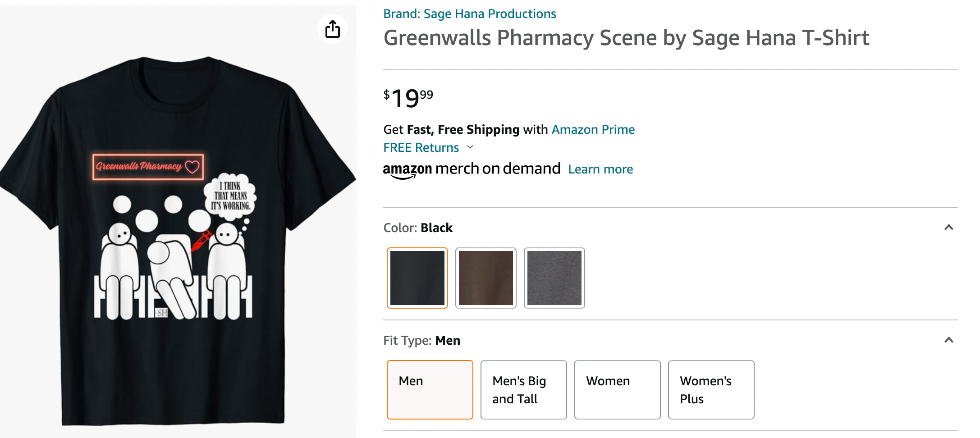Choose Men's Big and Tall fit

523,390
